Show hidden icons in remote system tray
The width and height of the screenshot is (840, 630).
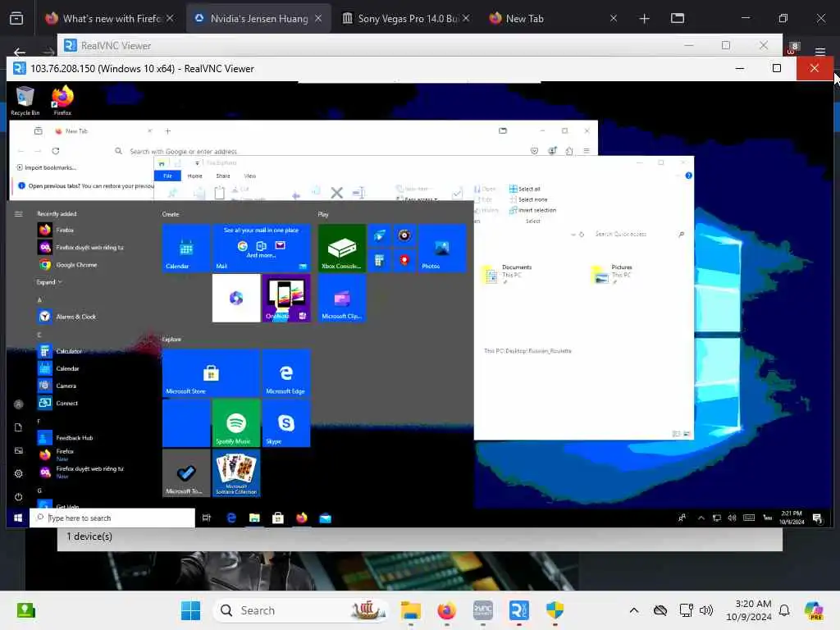click(x=701, y=518)
